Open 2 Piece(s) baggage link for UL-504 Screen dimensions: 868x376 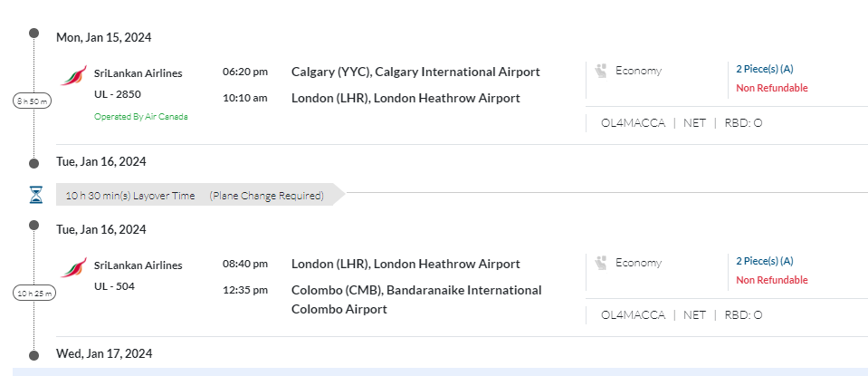tap(765, 261)
